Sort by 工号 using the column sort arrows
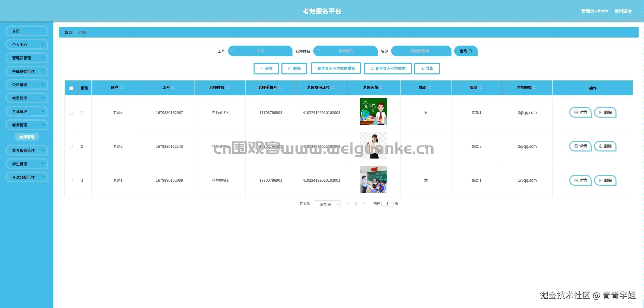The width and height of the screenshot is (644, 308). [x=173, y=87]
